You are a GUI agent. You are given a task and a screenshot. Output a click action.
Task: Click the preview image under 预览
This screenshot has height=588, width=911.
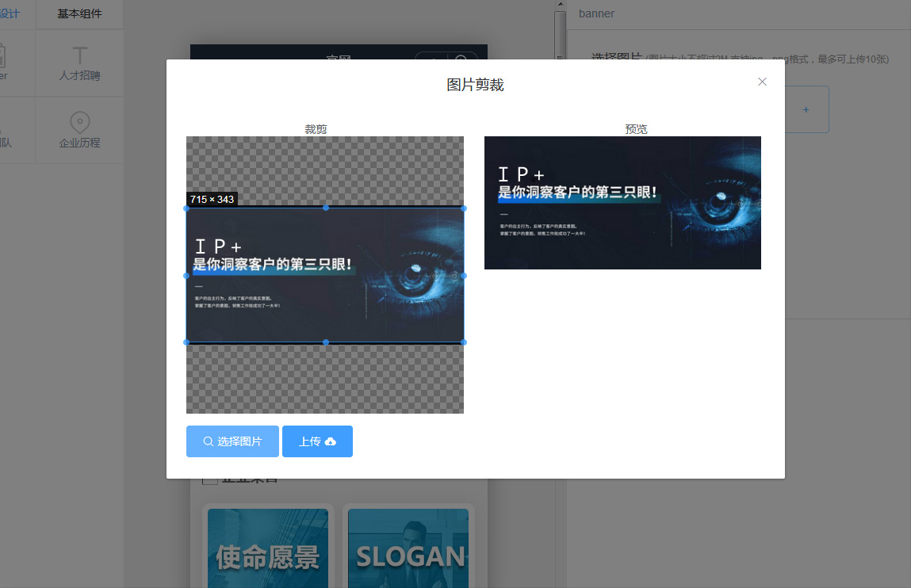click(x=622, y=203)
